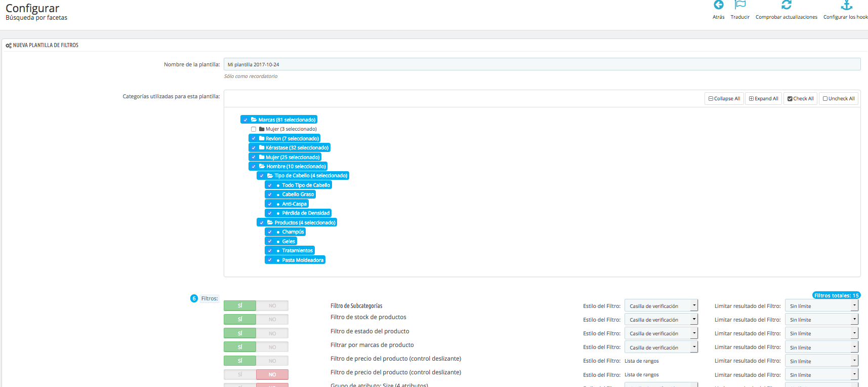The image size is (868, 387).
Task: Set Filtrar por marcas de producto to NO
Action: pos(272,347)
